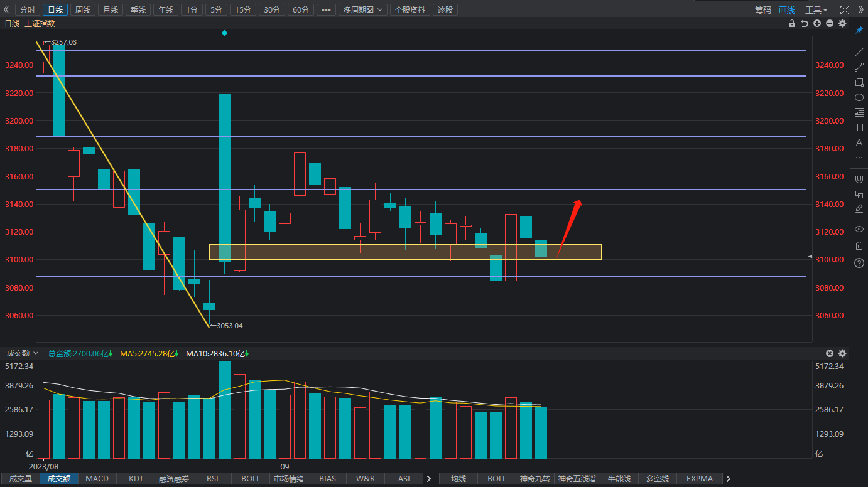Choose the rectangle drawing tool

click(859, 82)
